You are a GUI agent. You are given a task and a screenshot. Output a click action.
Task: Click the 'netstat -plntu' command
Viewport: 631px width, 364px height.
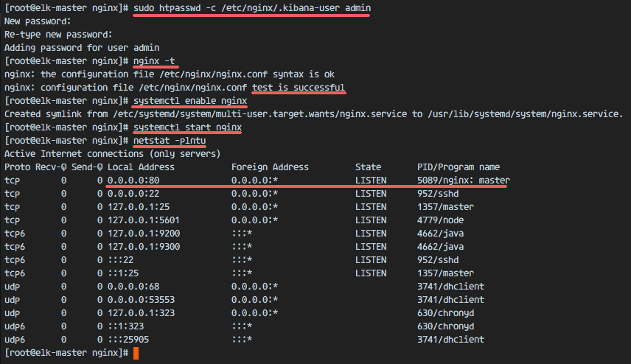pos(170,141)
